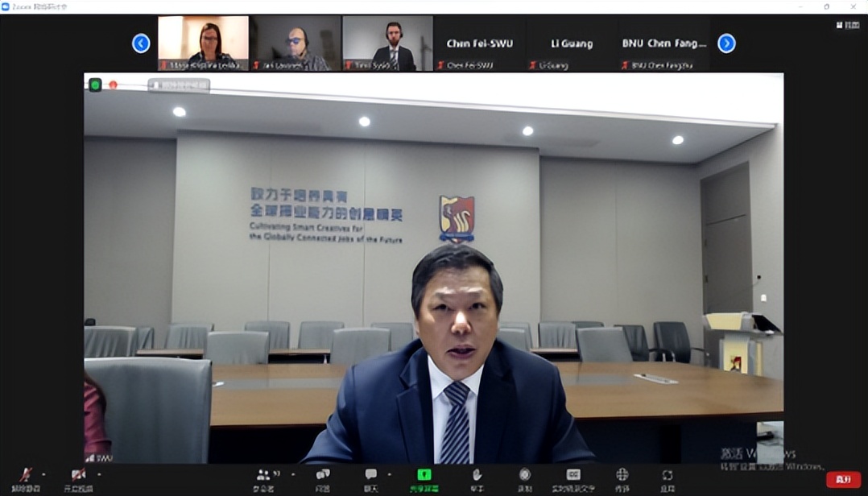This screenshot has width=868, height=496.
Task: Expand the video camera options
Action: coord(97,474)
